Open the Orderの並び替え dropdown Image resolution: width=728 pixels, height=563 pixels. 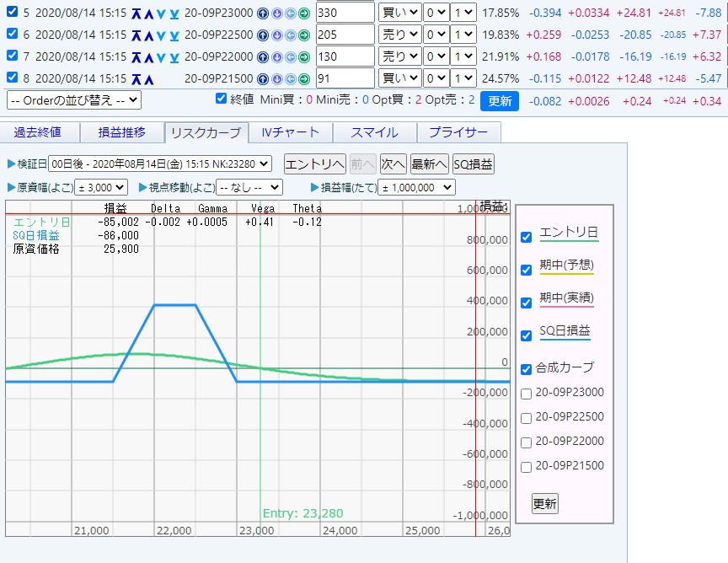(x=74, y=99)
